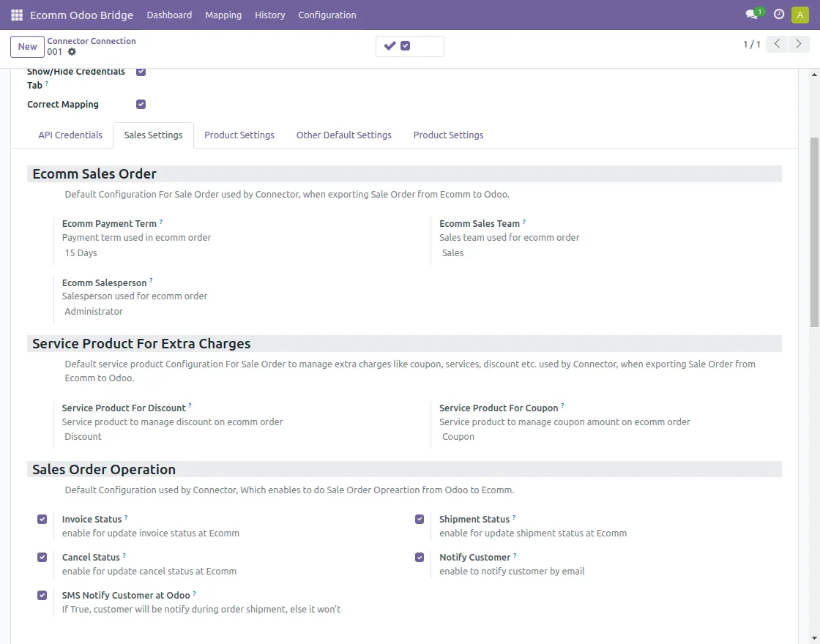Open the Configuration menu
Viewport: 820px width, 644px height.
[x=327, y=15]
